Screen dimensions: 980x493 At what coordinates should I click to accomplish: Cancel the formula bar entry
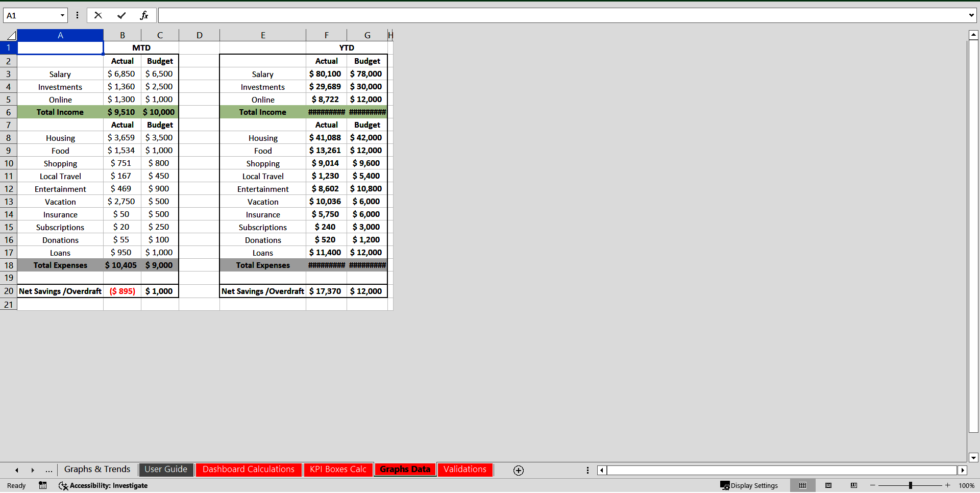point(98,15)
